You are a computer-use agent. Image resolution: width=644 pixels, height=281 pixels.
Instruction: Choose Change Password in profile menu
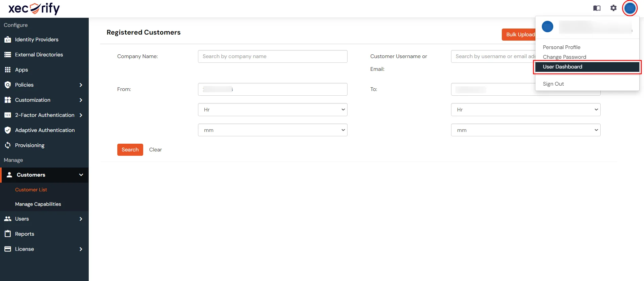[564, 57]
